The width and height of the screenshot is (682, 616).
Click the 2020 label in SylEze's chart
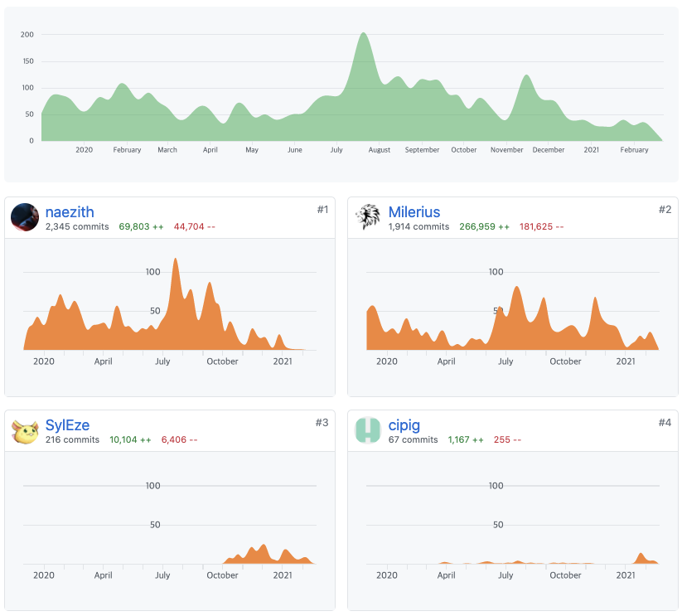click(43, 575)
